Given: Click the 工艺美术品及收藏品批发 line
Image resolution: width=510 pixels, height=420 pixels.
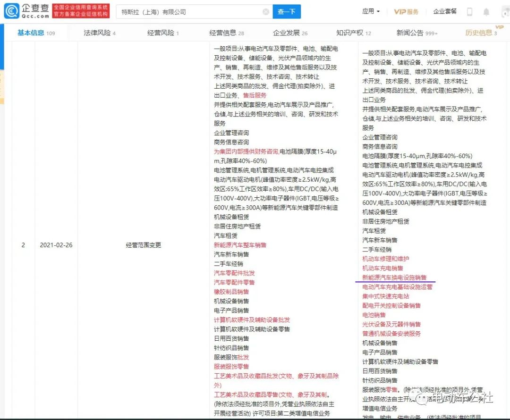Looking at the screenshot, I should pos(276,380).
